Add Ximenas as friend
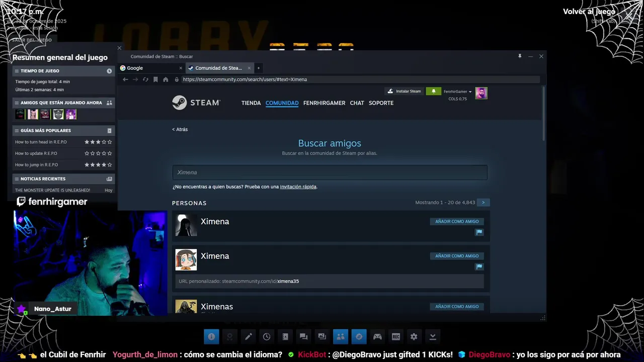The image size is (644, 362). pos(457,307)
